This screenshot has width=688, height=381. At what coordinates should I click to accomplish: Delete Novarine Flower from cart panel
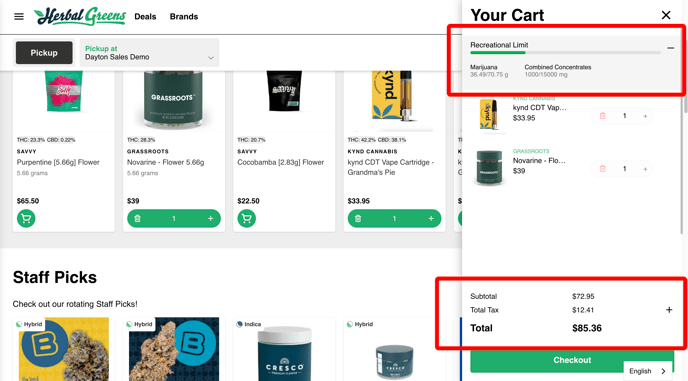pos(602,169)
